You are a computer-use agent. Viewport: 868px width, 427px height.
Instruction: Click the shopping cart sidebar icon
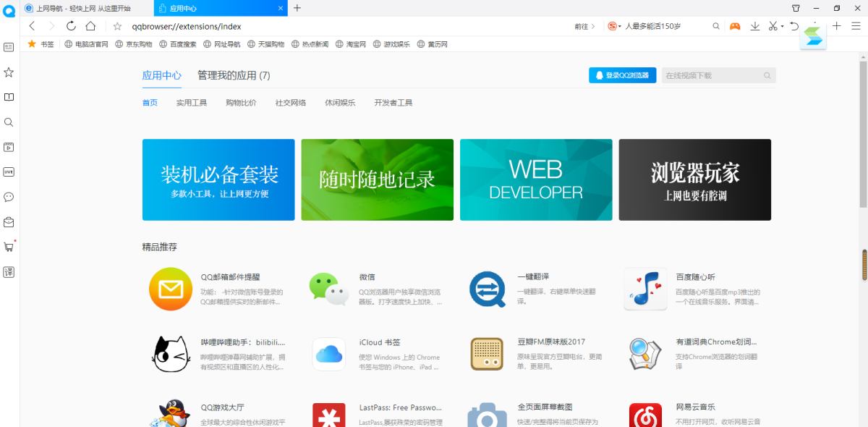(9, 247)
